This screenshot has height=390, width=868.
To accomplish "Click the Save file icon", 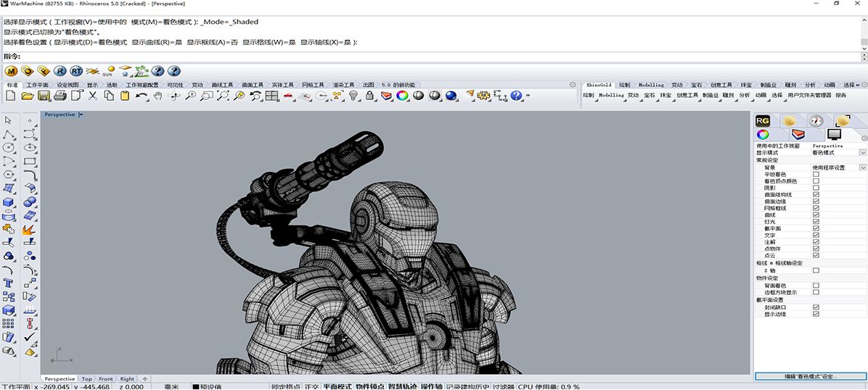I will (44, 96).
